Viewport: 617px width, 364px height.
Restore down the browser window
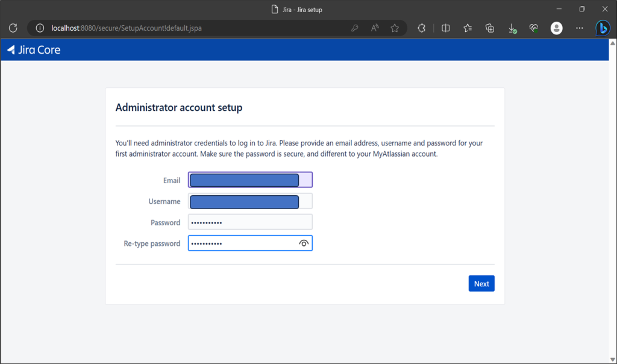pos(582,8)
